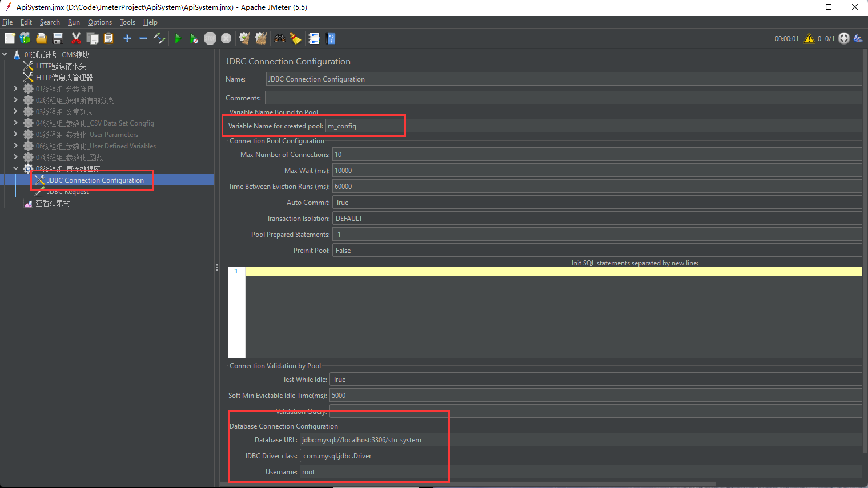Click the feather icon at toolbar far right
This screenshot has width=868, height=488.
[x=858, y=38]
